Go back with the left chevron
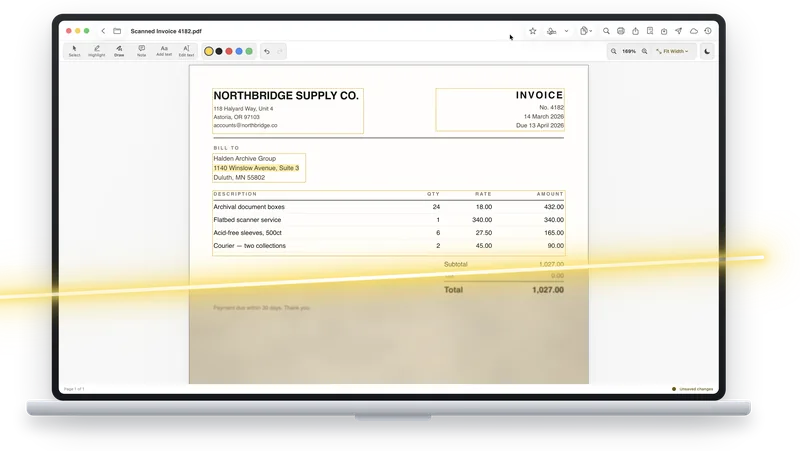Viewport: 800px width, 451px height. coord(103,31)
